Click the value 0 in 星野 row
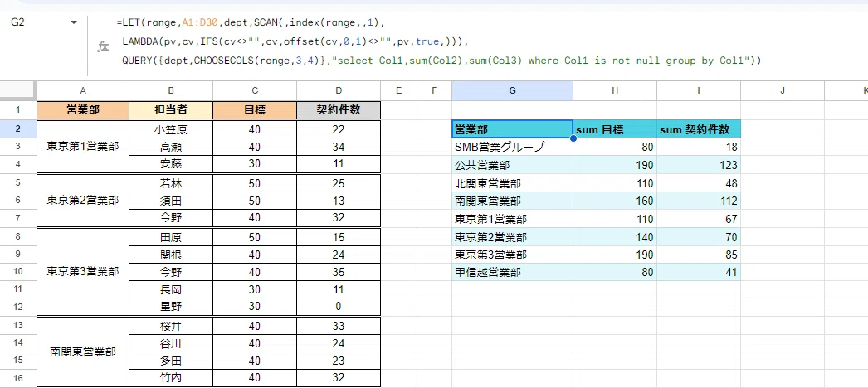This screenshot has height=388, width=868. click(x=339, y=307)
